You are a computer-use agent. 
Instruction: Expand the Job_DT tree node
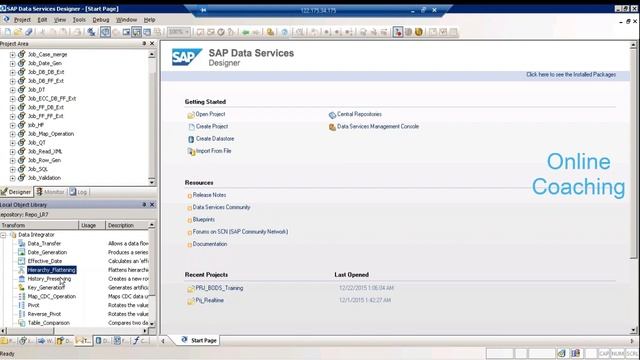coord(13,90)
